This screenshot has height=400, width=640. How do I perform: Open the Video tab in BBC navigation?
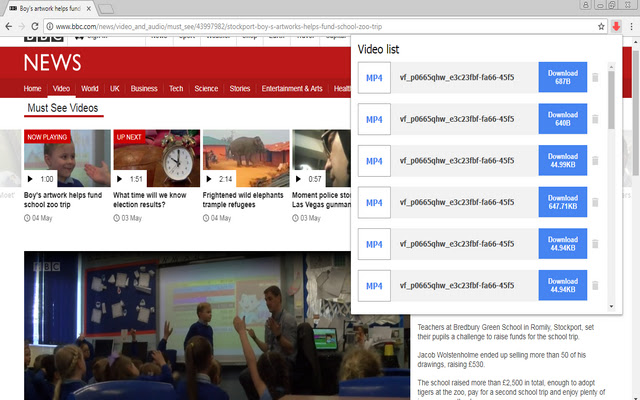coord(61,89)
